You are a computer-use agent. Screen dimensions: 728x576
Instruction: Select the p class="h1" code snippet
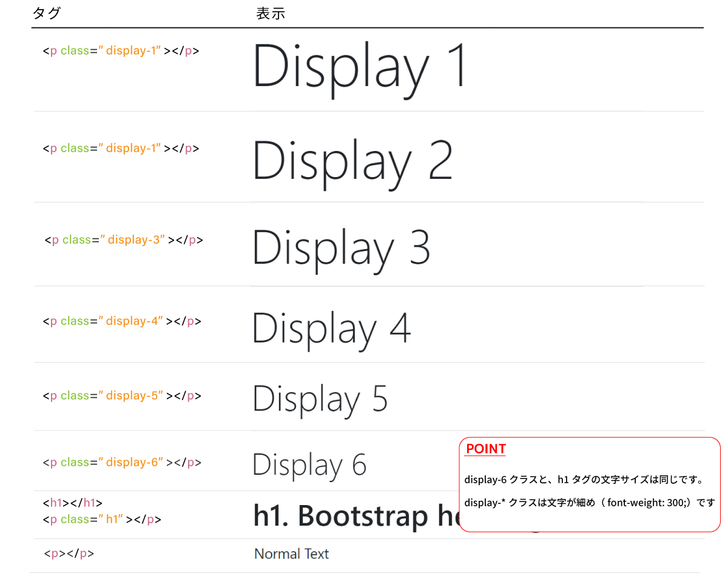point(102,520)
